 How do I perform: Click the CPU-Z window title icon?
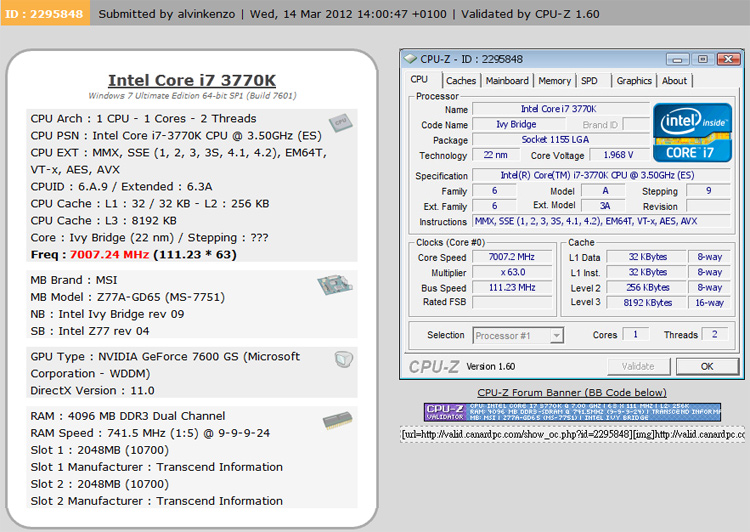[x=410, y=59]
